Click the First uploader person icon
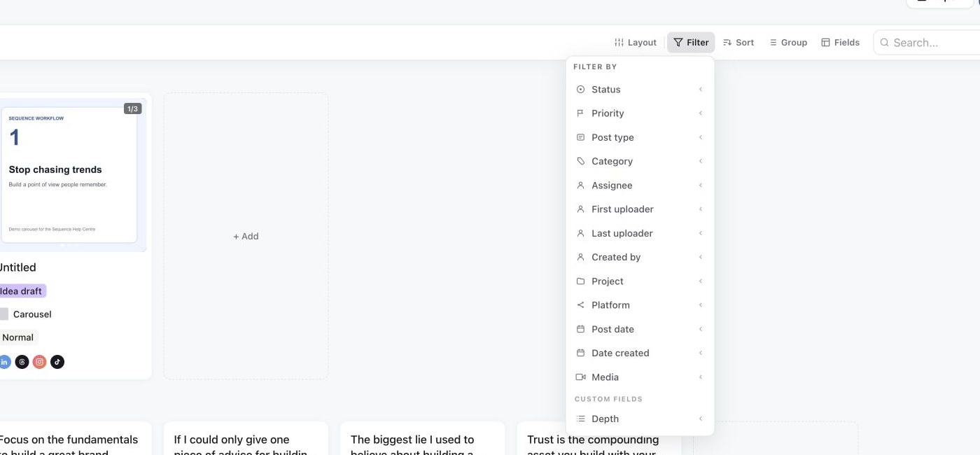Screen dimensions: 980x455 tap(580, 209)
